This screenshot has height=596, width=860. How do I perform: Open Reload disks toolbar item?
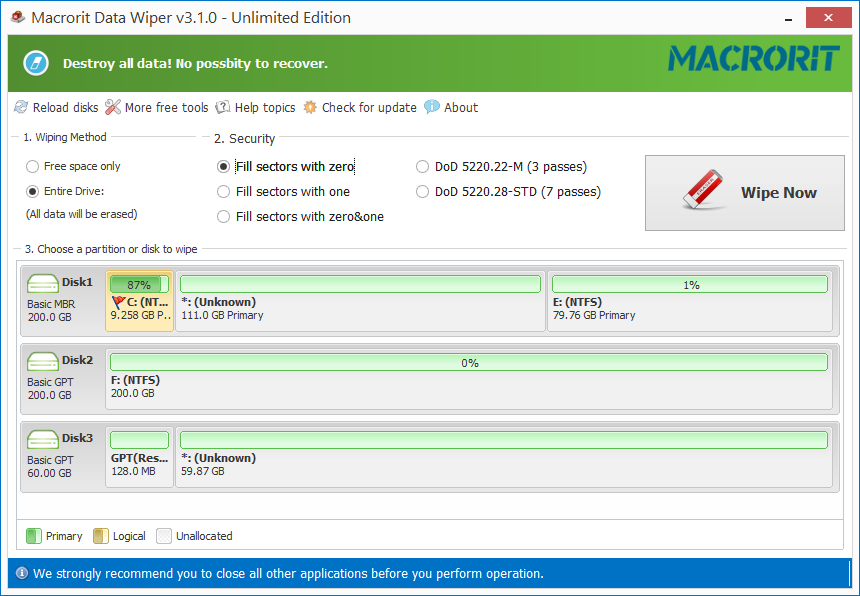56,107
